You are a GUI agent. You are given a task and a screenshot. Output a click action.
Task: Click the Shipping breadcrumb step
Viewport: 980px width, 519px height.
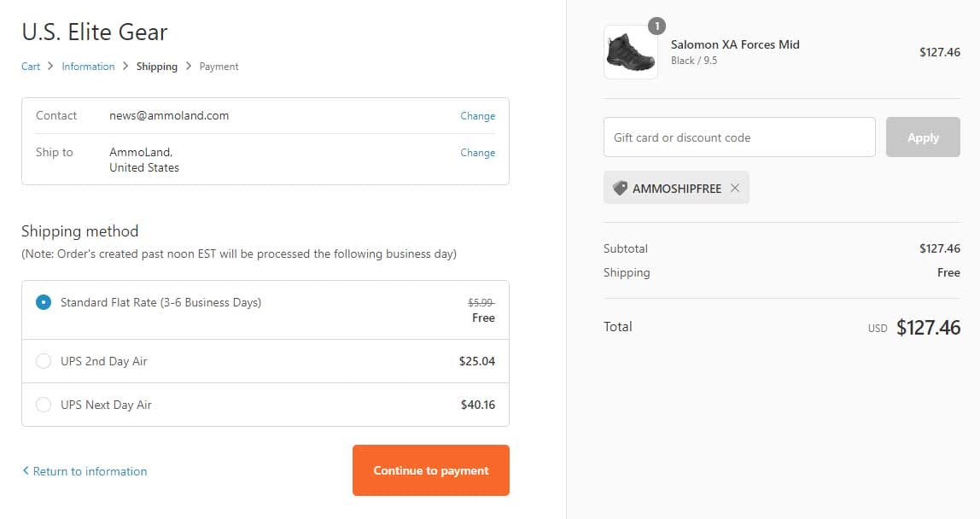pos(157,67)
